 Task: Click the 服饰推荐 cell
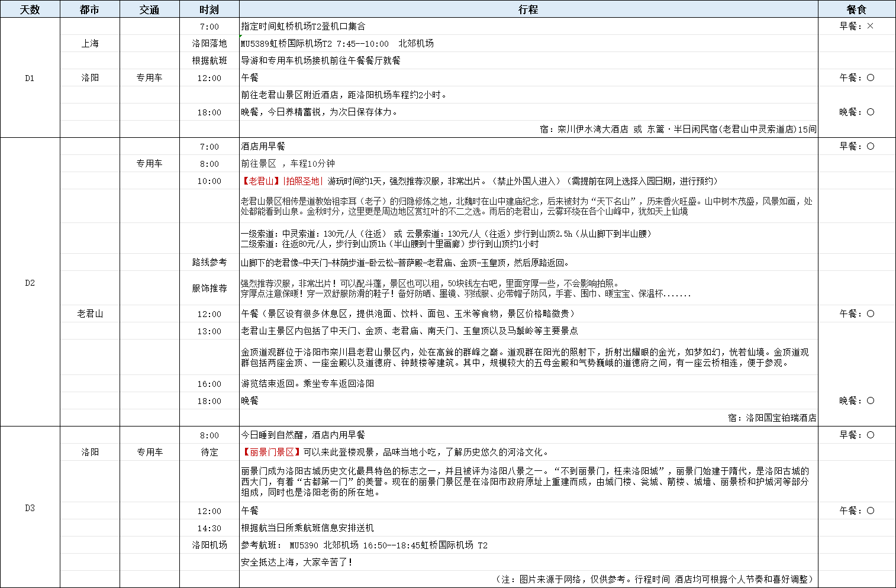coord(209,288)
